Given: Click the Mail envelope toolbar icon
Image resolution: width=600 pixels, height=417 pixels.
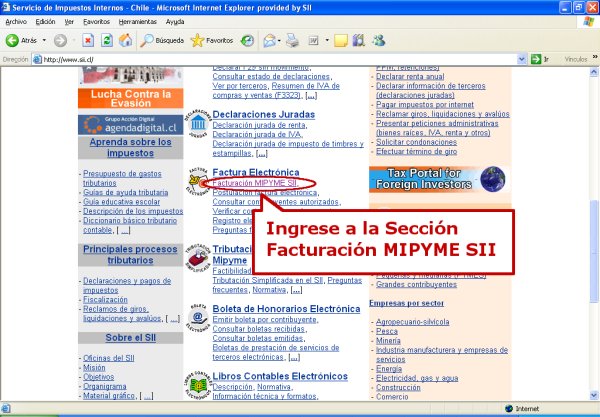Looking at the screenshot, I should coord(269,40).
